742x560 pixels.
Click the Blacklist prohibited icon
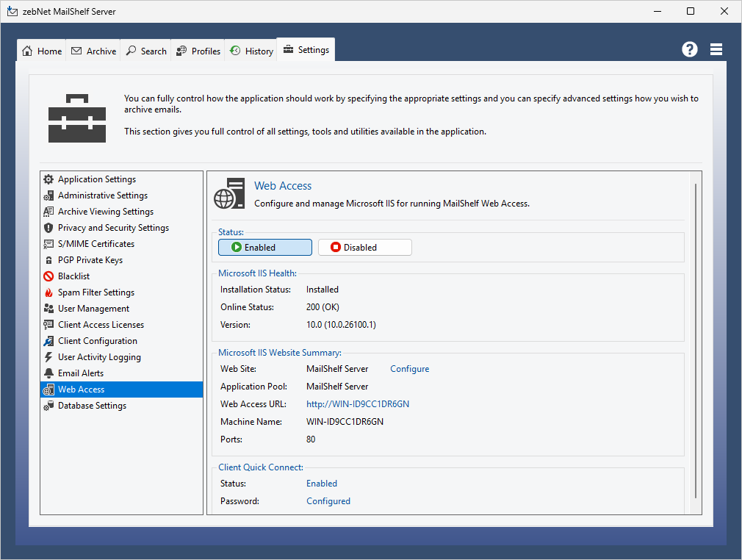point(48,276)
